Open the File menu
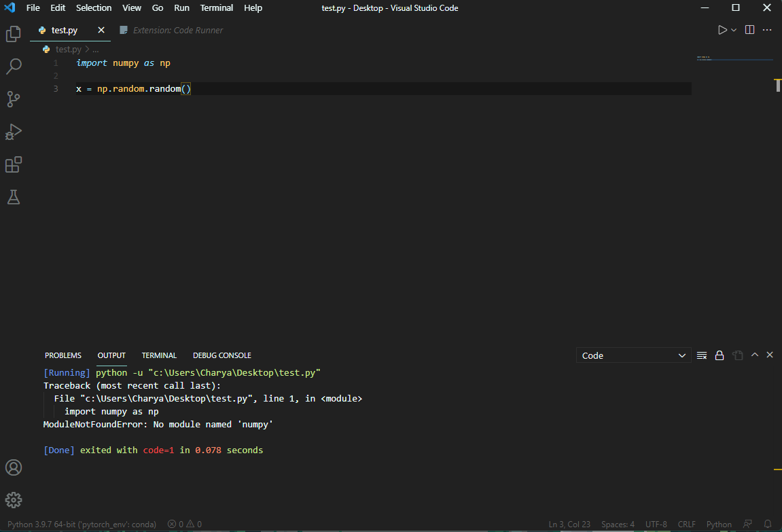This screenshot has width=782, height=532. point(33,8)
